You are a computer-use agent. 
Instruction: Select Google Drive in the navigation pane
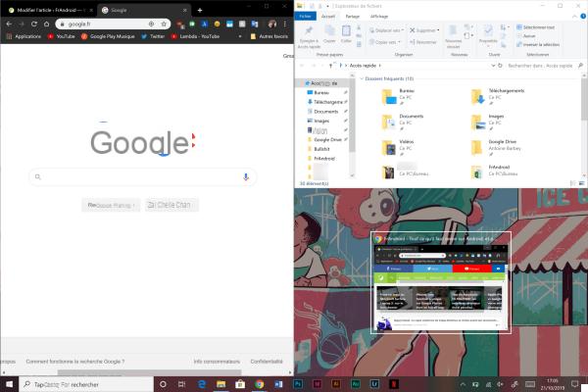327,139
